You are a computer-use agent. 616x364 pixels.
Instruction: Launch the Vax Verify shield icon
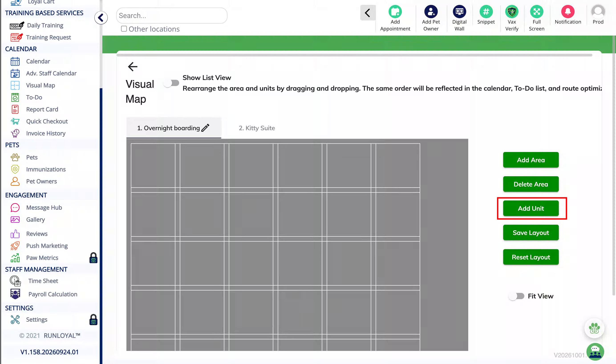tap(512, 12)
